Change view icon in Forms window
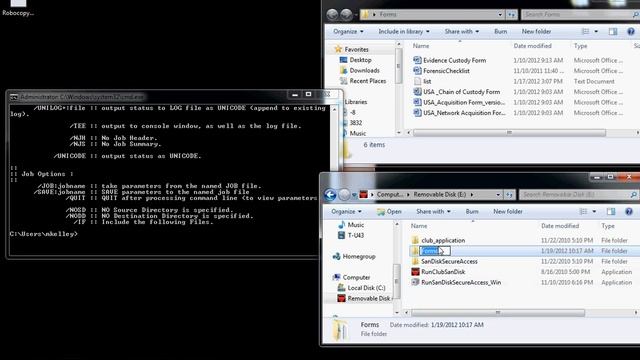Image resolution: width=640 pixels, height=360 pixels. click(x=585, y=31)
